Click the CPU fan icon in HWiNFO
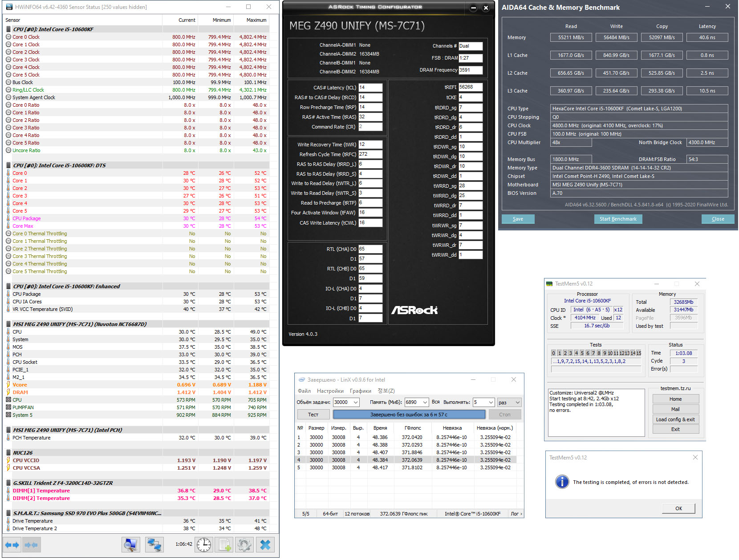739x560 pixels. (8, 400)
